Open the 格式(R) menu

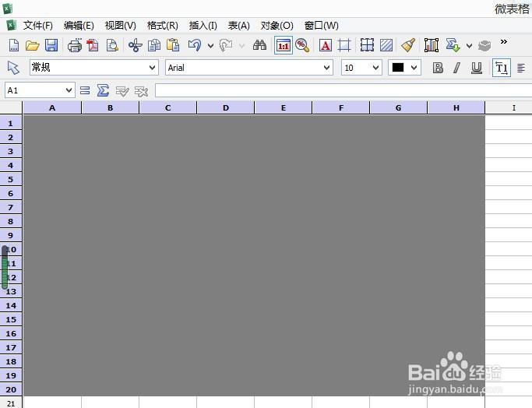pos(163,26)
